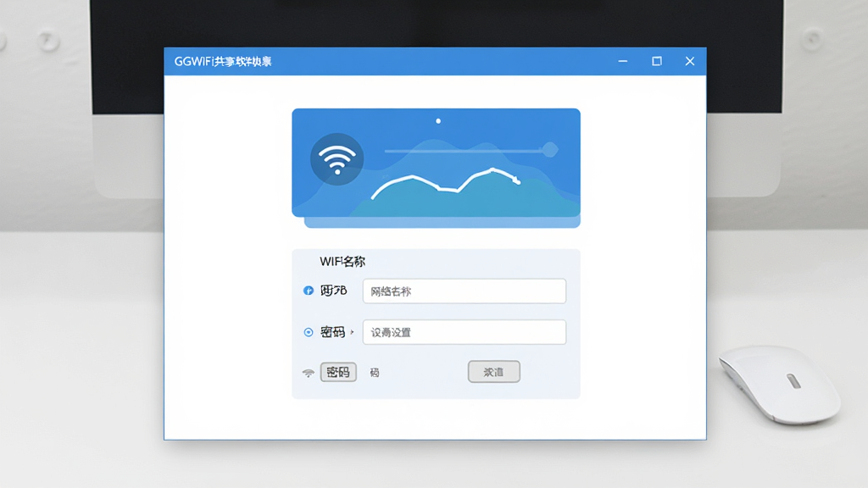Click the 密码 button at bottom left

coord(338,372)
